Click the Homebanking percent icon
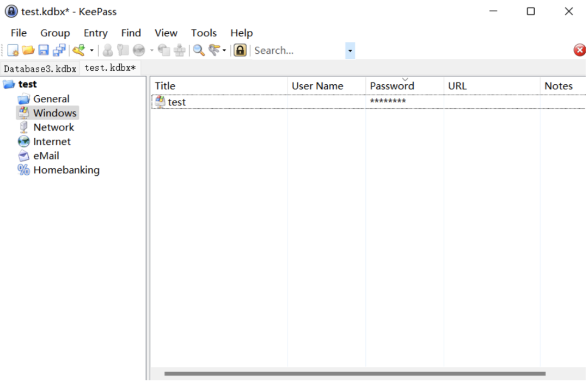 pos(23,170)
